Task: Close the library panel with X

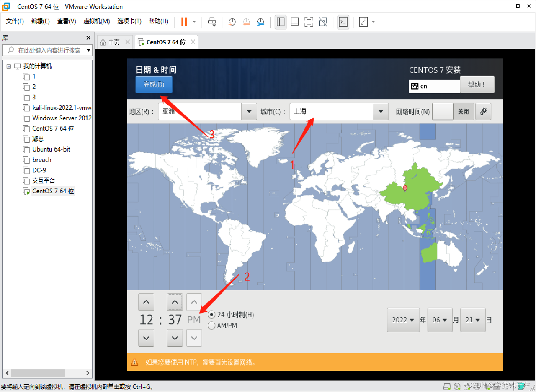Action: pyautogui.click(x=88, y=38)
